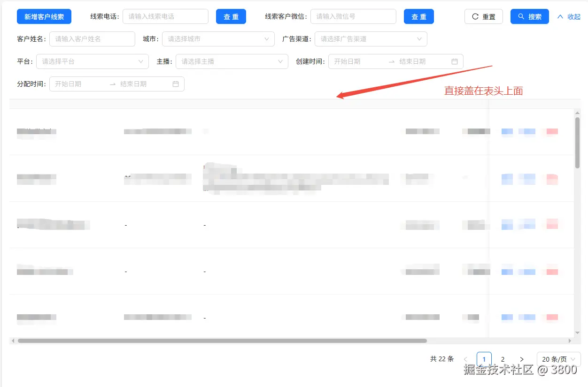
Task: Open the 创建时间 calendar icon
Action: tap(455, 61)
